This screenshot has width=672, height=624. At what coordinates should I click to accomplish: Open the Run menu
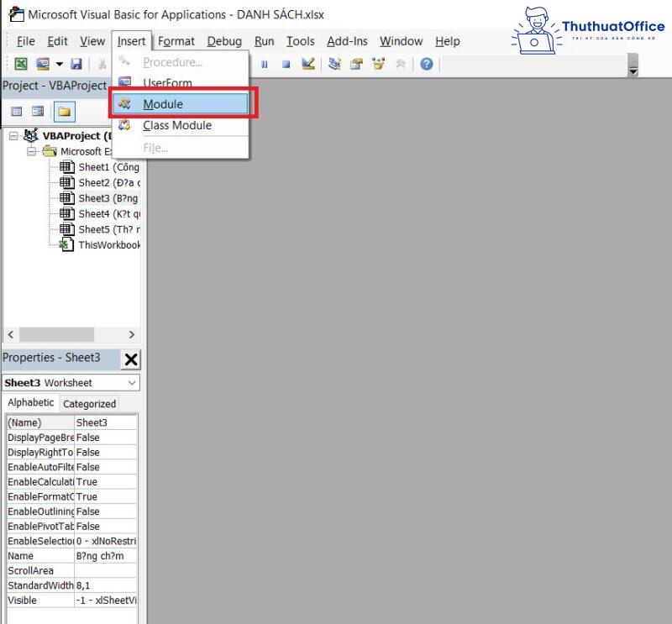tap(264, 40)
